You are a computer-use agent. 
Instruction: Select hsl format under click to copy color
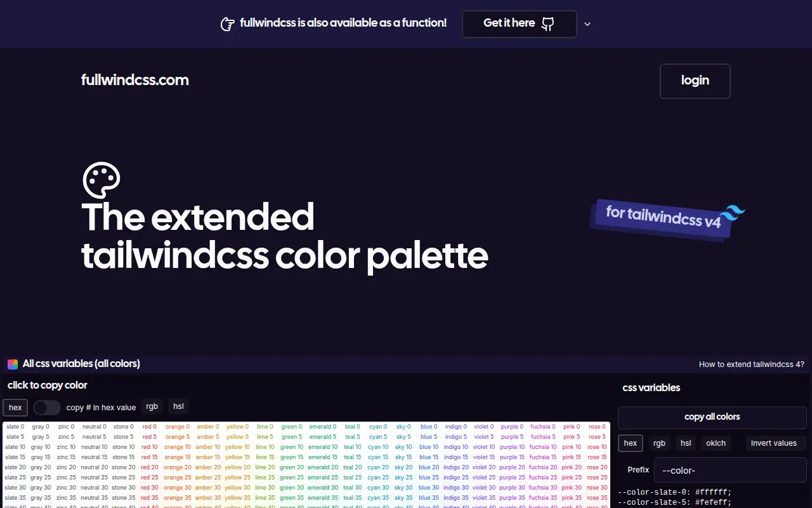178,407
